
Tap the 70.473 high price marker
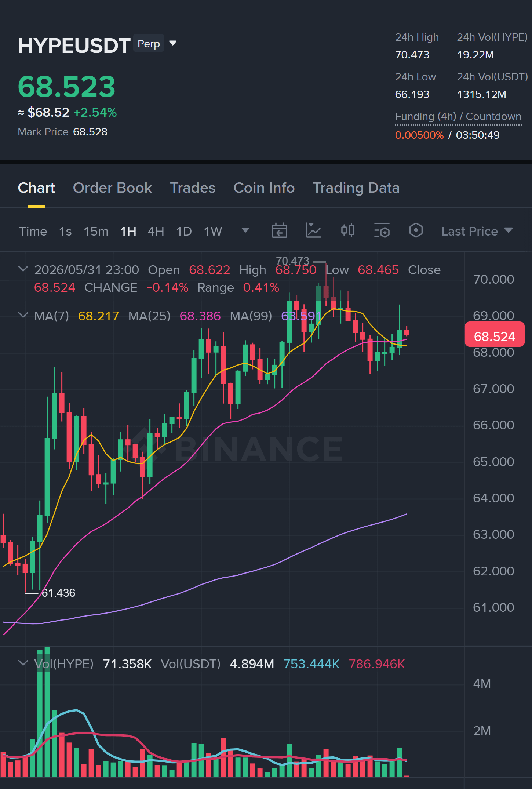293,261
